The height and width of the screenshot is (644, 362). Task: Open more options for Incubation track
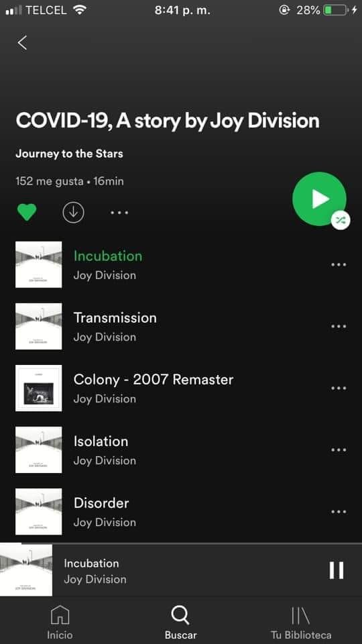(339, 264)
